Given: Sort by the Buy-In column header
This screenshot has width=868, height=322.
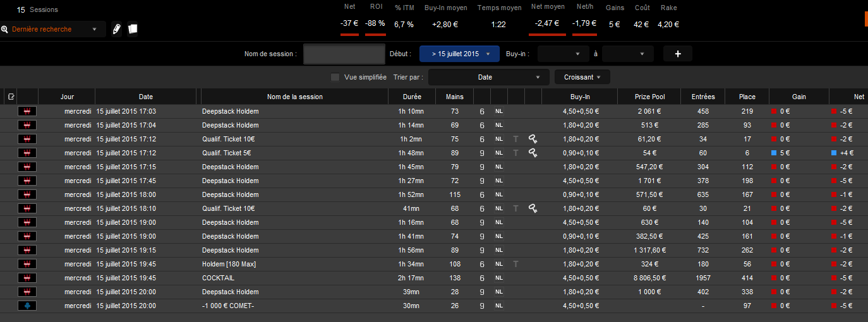Looking at the screenshot, I should coord(580,97).
